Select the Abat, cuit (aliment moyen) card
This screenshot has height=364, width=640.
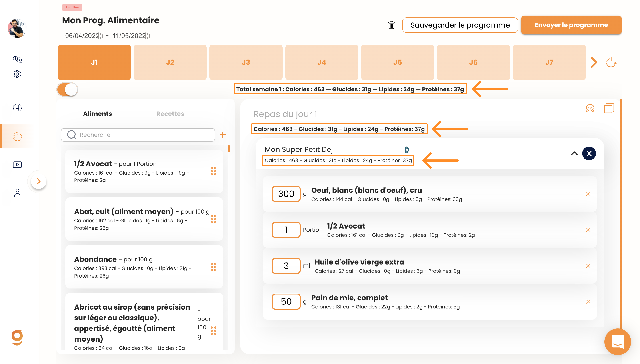pos(144,219)
